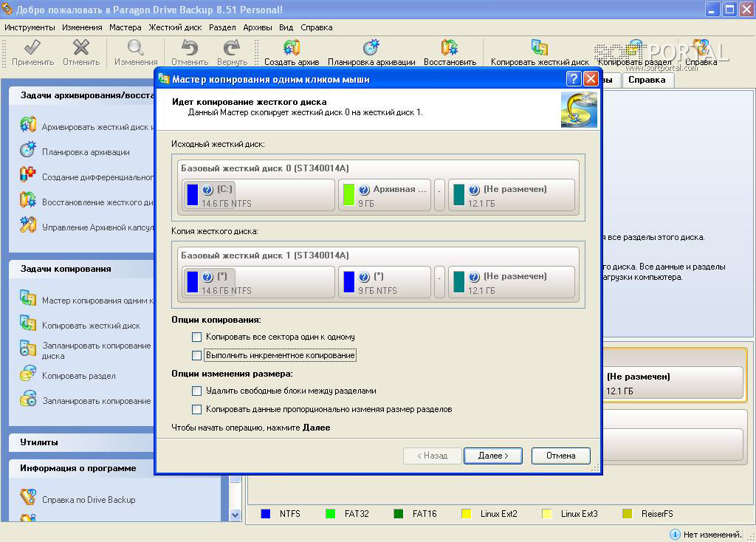Viewport: 756px width, 542px height.
Task: Click Восстановить toolbar icon
Action: 450,47
